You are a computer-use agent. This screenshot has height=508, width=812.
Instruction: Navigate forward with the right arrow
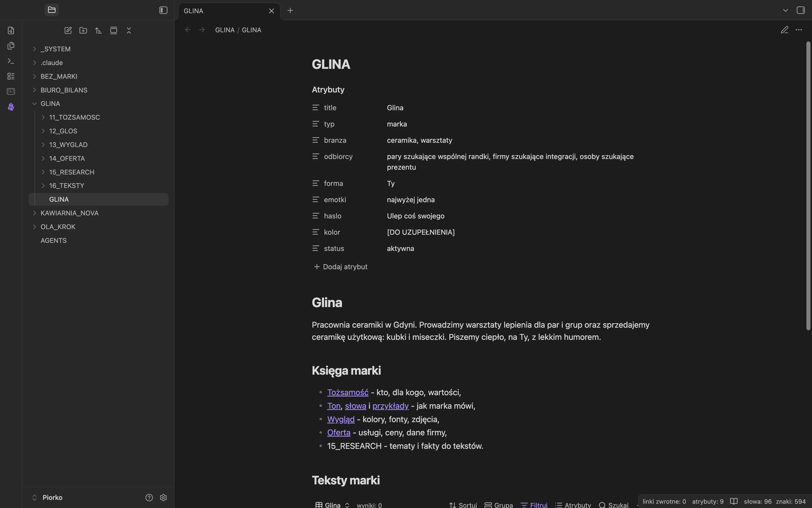202,30
